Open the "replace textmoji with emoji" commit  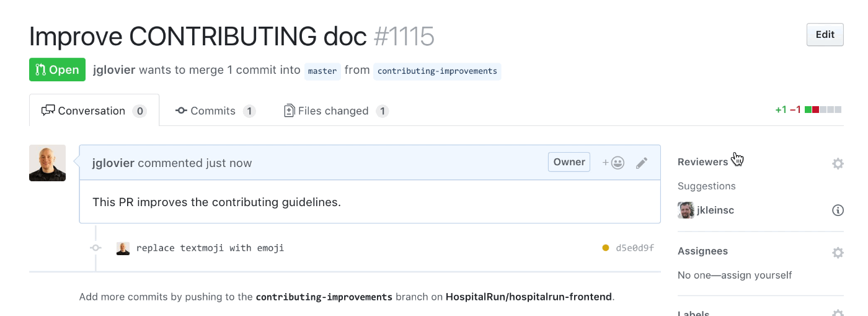pyautogui.click(x=210, y=248)
